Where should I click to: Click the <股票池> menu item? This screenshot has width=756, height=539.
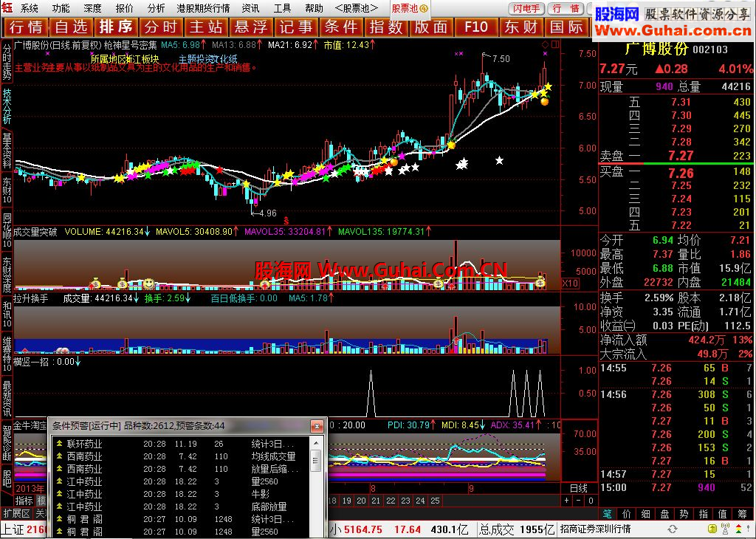tap(357, 8)
